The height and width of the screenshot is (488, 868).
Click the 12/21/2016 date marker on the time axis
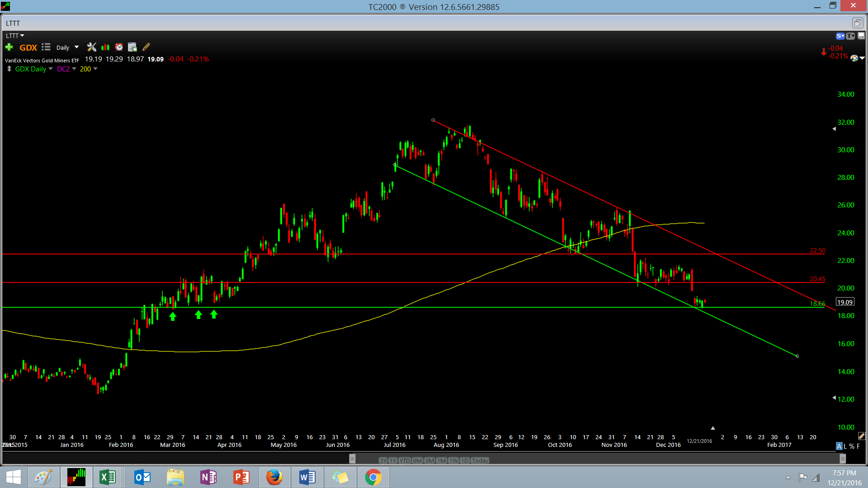pos(699,441)
